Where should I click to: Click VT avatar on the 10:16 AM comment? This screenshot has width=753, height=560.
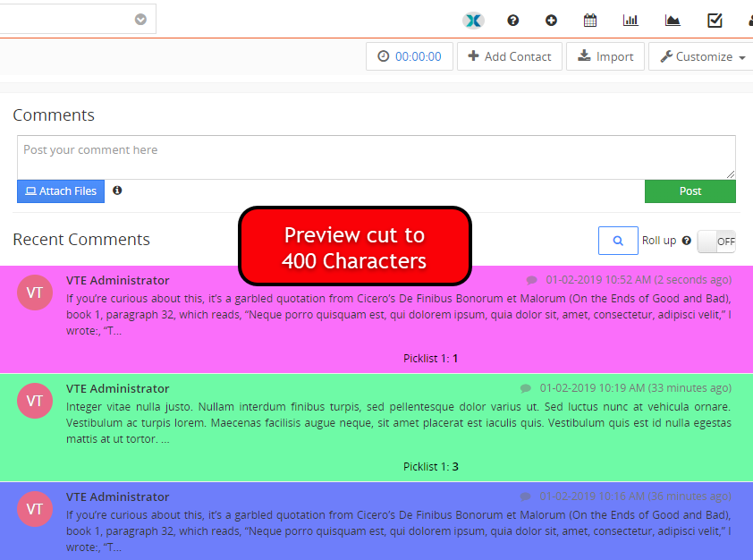tap(35, 509)
